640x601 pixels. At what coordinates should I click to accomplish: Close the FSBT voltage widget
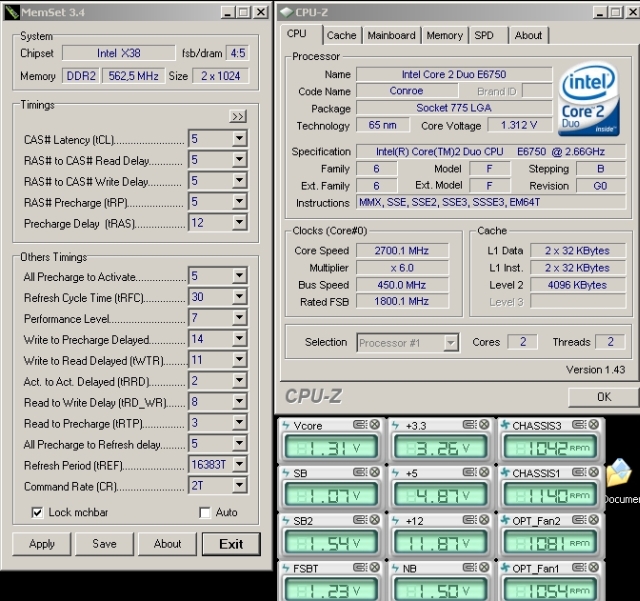tap(374, 568)
